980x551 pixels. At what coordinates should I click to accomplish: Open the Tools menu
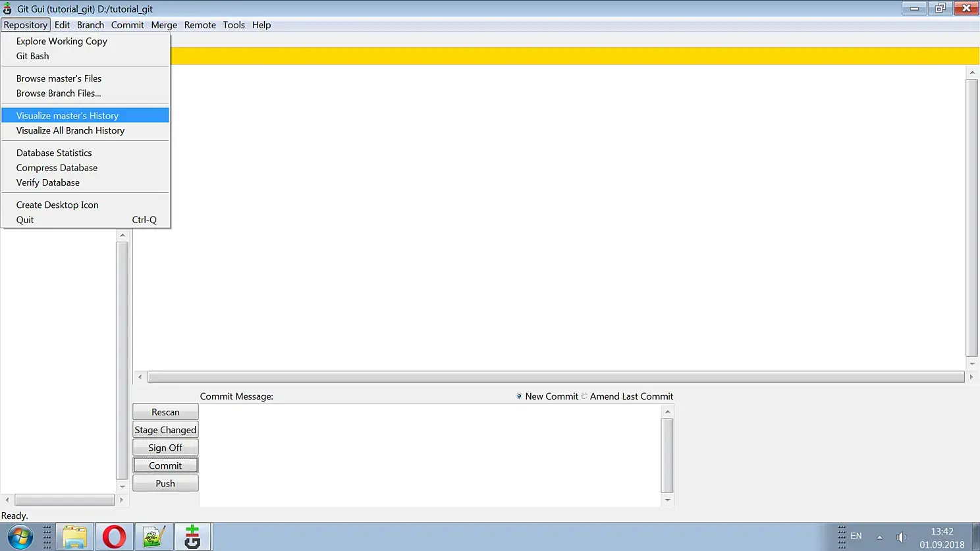pyautogui.click(x=234, y=25)
